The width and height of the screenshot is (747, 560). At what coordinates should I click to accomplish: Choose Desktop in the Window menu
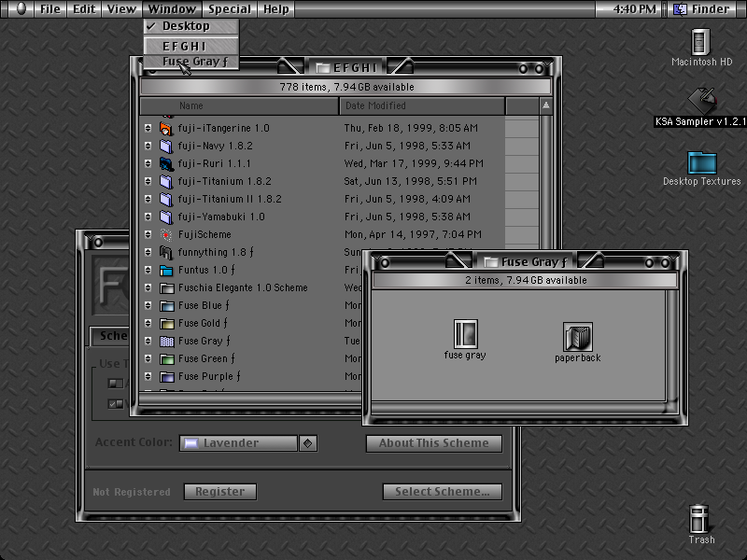[x=191, y=26]
